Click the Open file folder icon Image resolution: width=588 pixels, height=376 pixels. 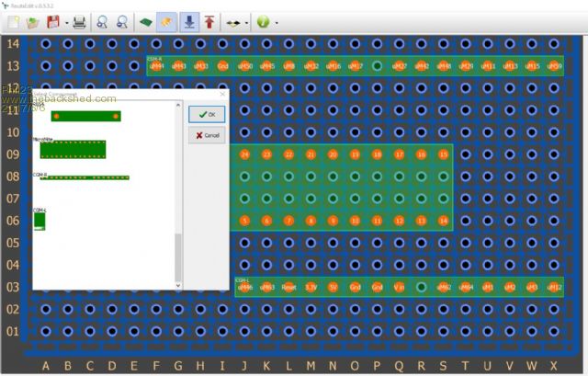click(33, 21)
